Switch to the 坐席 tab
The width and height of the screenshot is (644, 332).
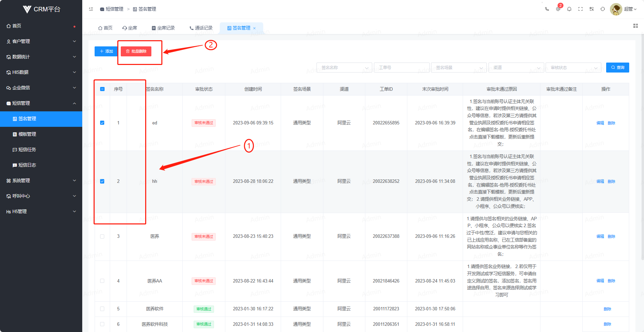tap(130, 28)
